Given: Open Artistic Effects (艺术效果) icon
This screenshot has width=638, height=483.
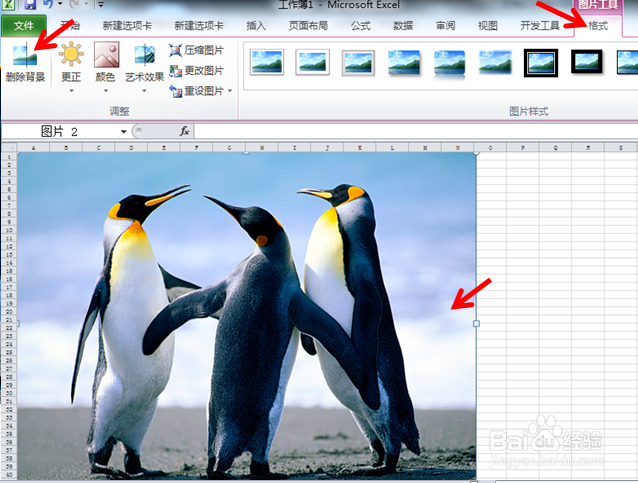Looking at the screenshot, I should [x=145, y=55].
